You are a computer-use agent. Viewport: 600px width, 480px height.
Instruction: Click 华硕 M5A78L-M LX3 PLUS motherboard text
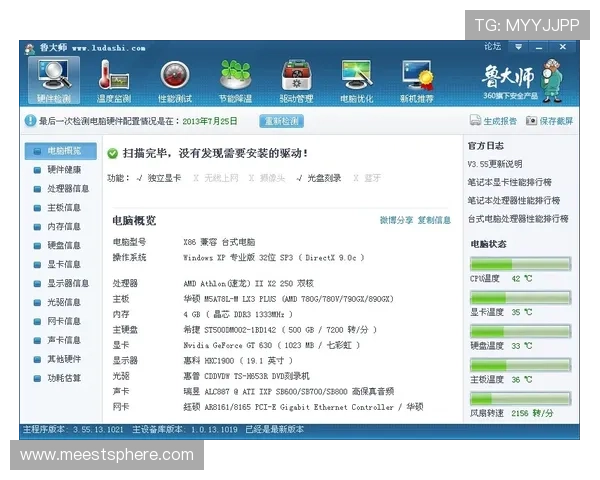pos(289,299)
